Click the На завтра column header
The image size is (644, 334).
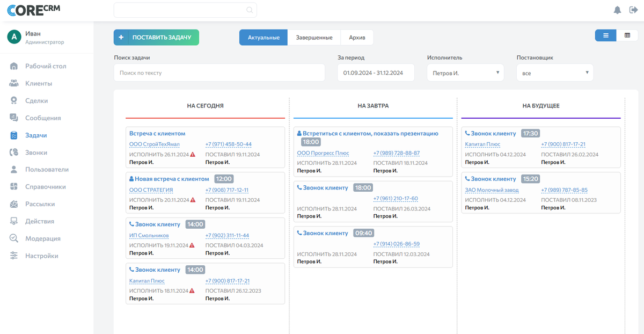(x=373, y=106)
